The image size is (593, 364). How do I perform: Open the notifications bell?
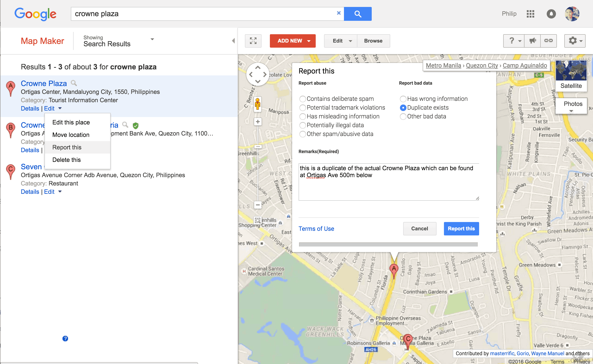point(551,14)
